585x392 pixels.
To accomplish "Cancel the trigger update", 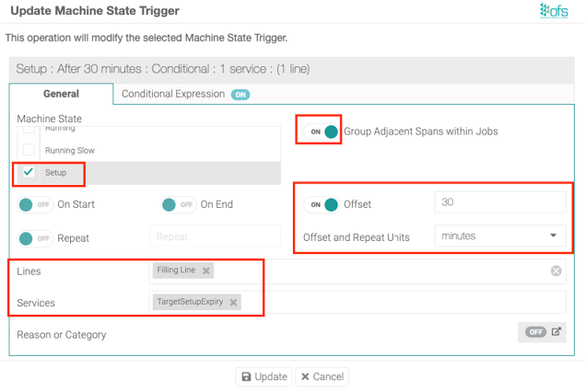I will [322, 376].
